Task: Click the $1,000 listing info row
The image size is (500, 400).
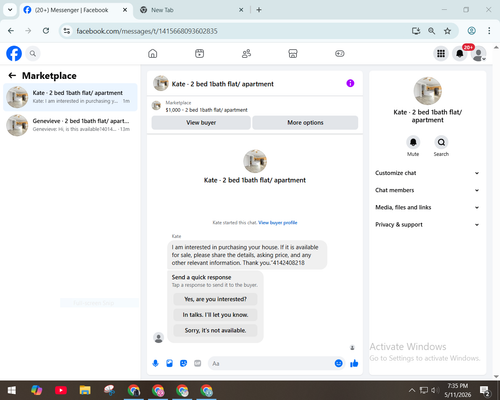Action: pos(255,106)
